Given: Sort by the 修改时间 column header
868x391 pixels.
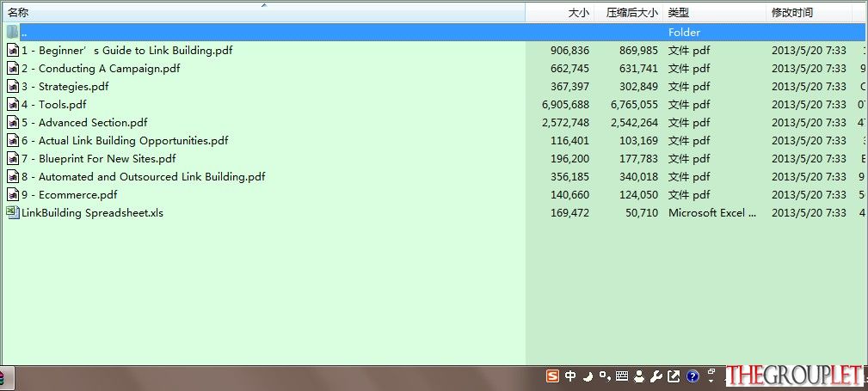Looking at the screenshot, I should 810,13.
